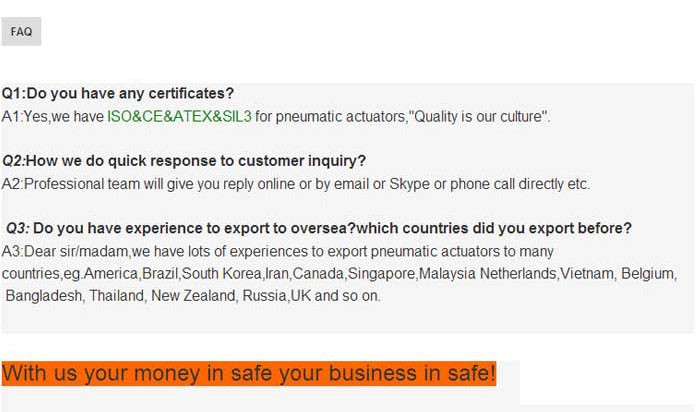
Task: Click 'business in safe!' in orange banner
Action: pyautogui.click(x=412, y=374)
